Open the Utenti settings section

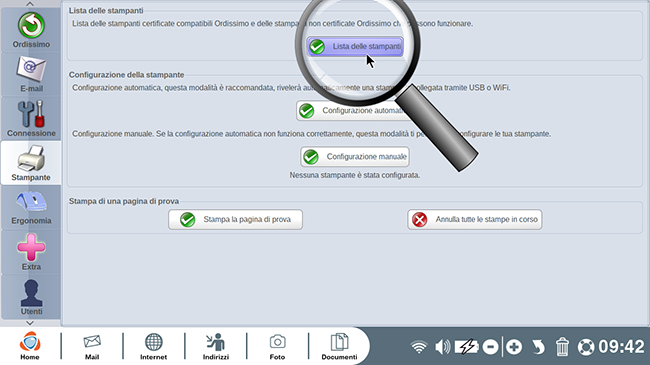click(x=31, y=297)
